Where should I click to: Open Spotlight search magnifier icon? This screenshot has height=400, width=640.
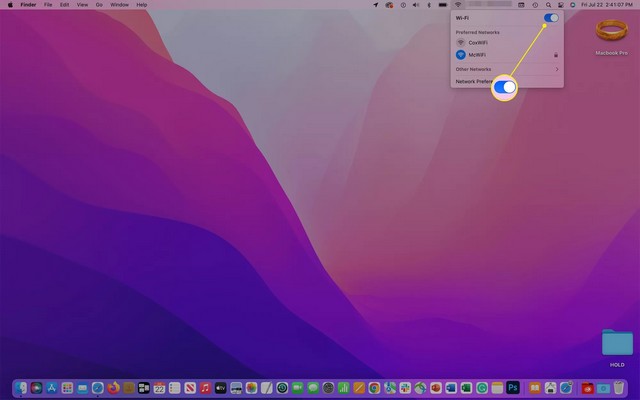click(548, 5)
